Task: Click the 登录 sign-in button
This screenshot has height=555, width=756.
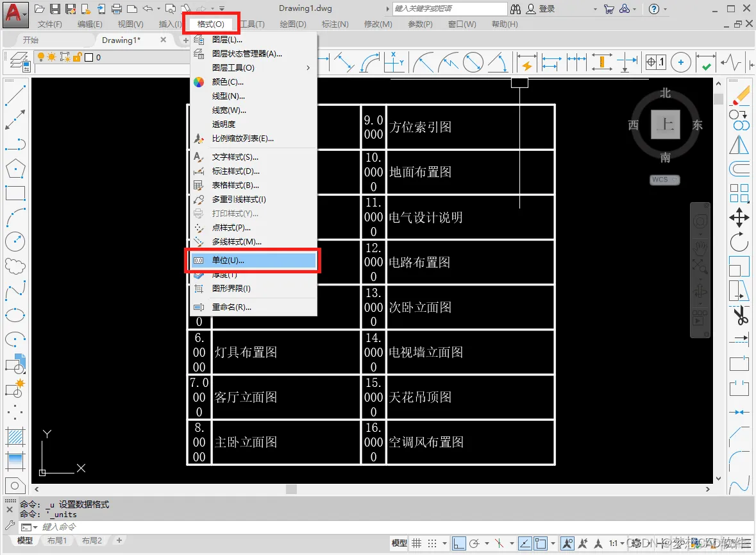Action: point(541,9)
